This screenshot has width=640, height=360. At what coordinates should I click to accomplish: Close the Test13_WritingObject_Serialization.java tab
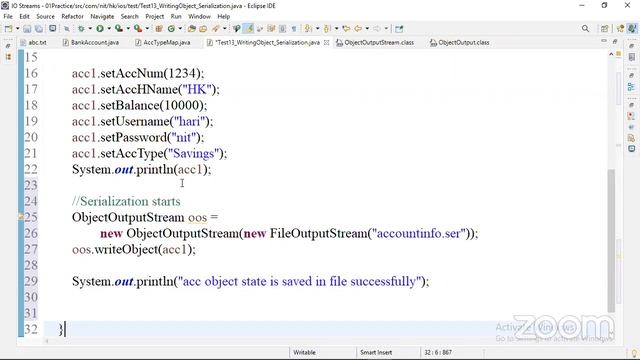[327, 42]
